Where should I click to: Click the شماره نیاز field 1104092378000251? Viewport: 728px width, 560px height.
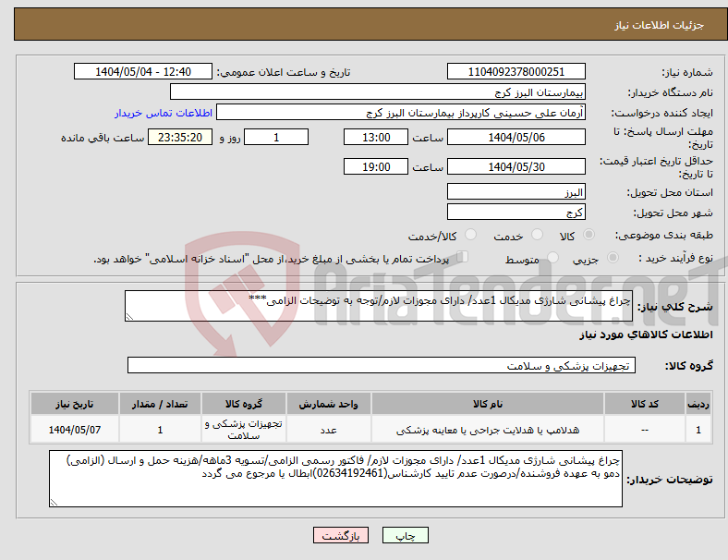click(516, 71)
